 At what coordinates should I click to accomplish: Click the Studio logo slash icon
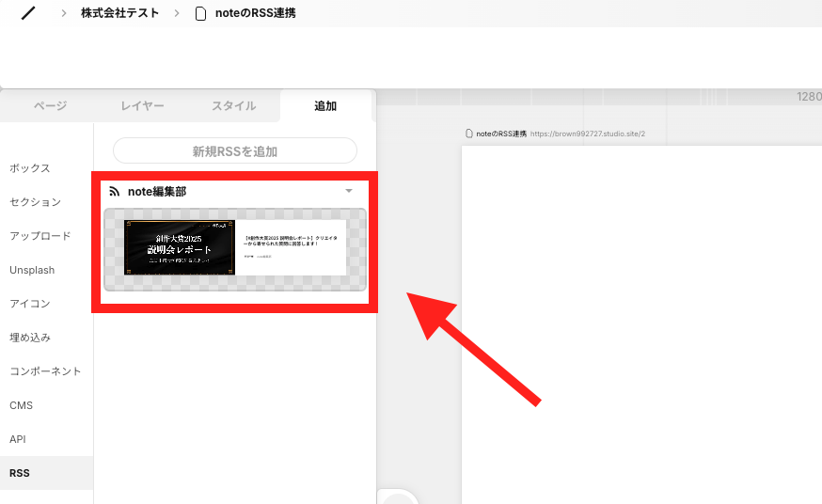pos(28,13)
